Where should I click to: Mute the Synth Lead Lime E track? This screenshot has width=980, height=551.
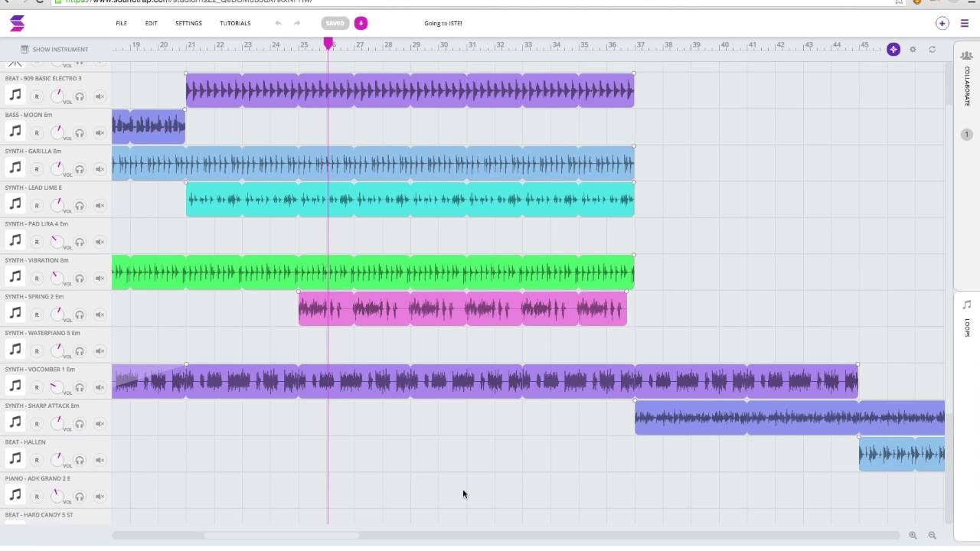coord(100,205)
